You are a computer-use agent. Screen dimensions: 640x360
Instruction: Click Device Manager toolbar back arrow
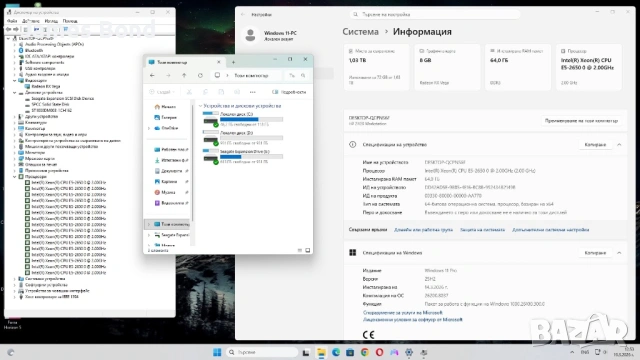(x=9, y=29)
